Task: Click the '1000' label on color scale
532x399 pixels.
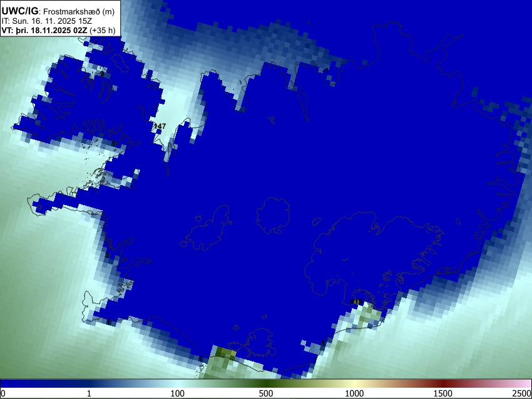Action: coord(354,393)
